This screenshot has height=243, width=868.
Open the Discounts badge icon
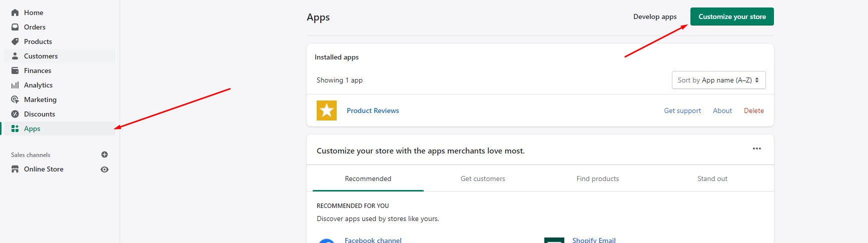[x=15, y=114]
